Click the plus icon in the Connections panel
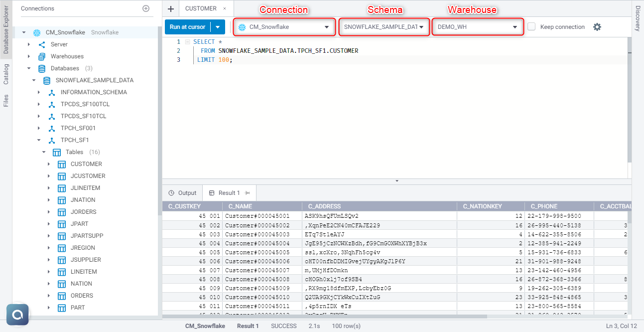Viewport: 644px width, 332px height. (x=146, y=8)
